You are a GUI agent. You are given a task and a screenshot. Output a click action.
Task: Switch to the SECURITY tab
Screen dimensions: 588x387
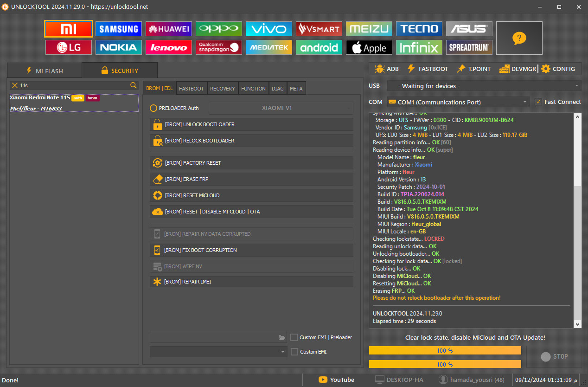(x=120, y=71)
